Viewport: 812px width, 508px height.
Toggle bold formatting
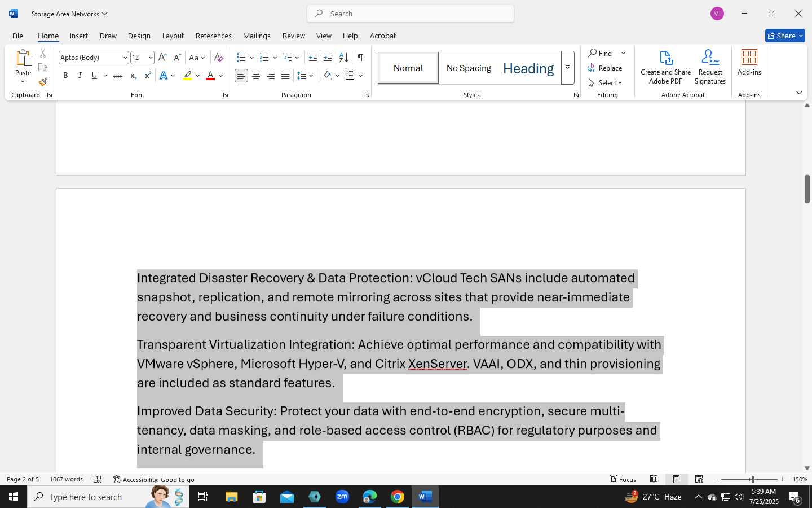pyautogui.click(x=65, y=76)
